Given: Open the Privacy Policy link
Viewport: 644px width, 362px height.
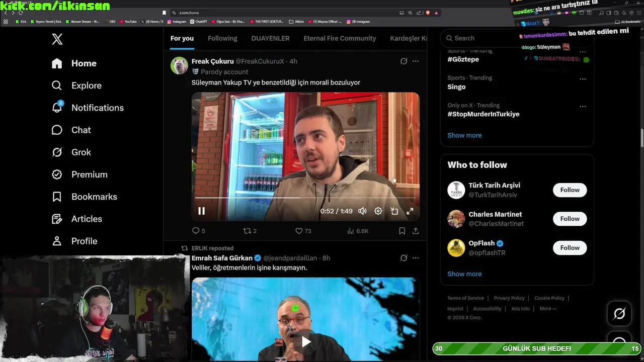Looking at the screenshot, I should [x=509, y=298].
